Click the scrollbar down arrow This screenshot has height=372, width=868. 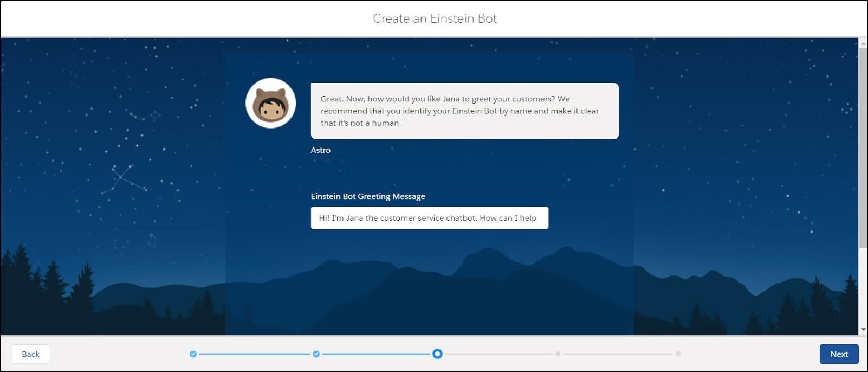pos(863,329)
